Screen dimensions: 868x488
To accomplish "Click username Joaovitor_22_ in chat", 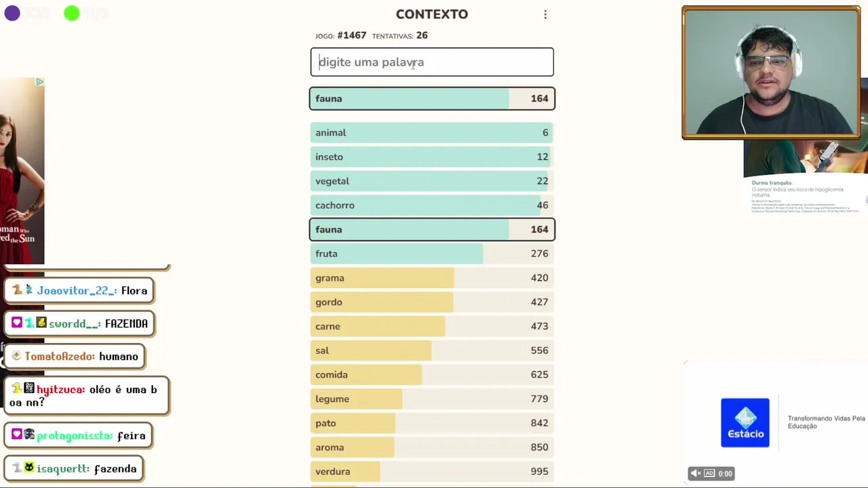I will point(76,291).
